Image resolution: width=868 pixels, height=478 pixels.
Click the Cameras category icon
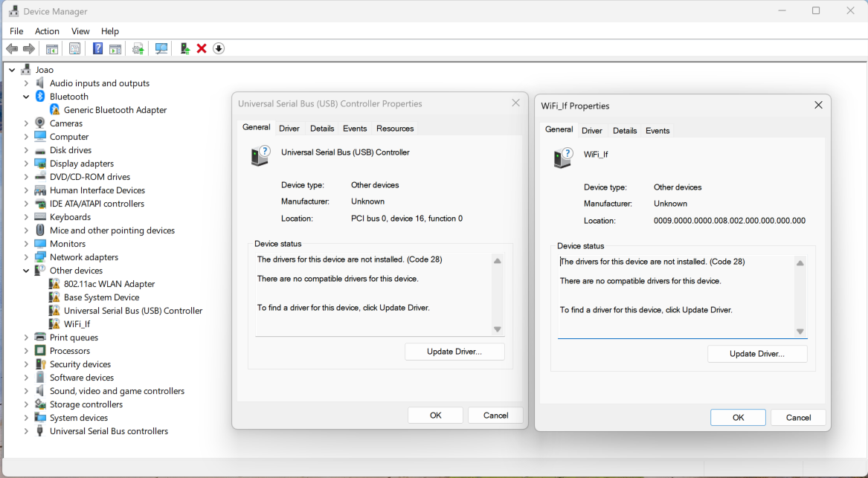pos(40,123)
